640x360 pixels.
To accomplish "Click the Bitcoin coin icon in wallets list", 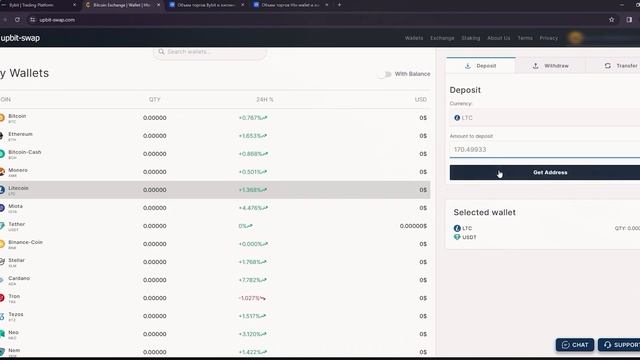I will [x=2, y=118].
